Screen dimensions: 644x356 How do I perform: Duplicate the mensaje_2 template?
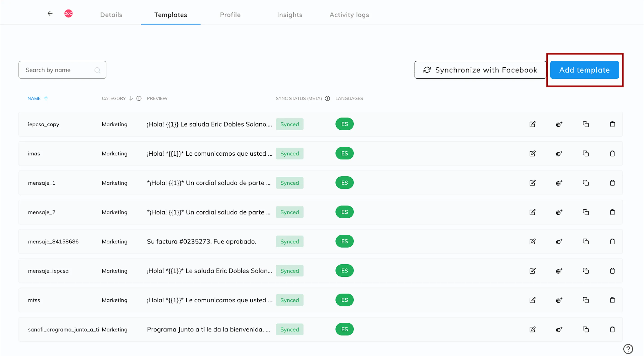point(586,212)
